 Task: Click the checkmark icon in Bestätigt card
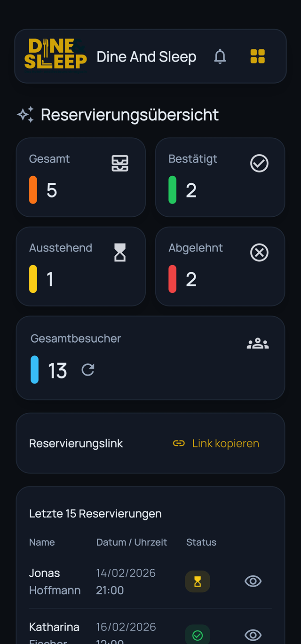(x=259, y=163)
